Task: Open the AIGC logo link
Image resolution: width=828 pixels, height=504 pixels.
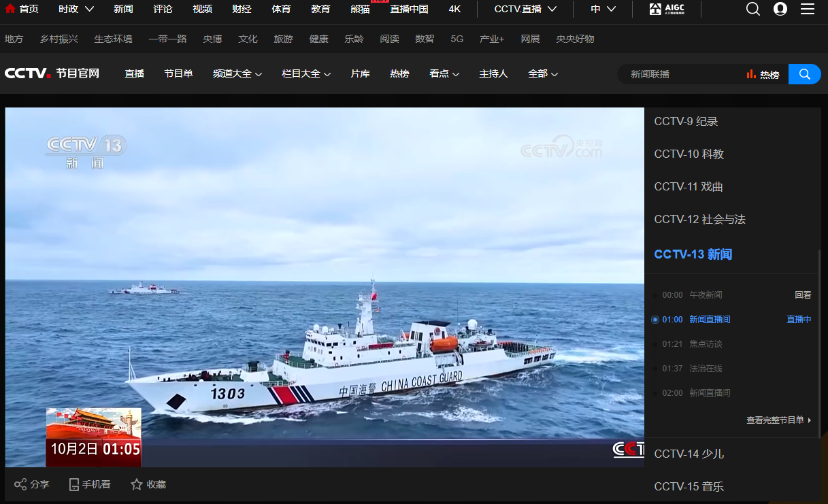Action: [665, 9]
